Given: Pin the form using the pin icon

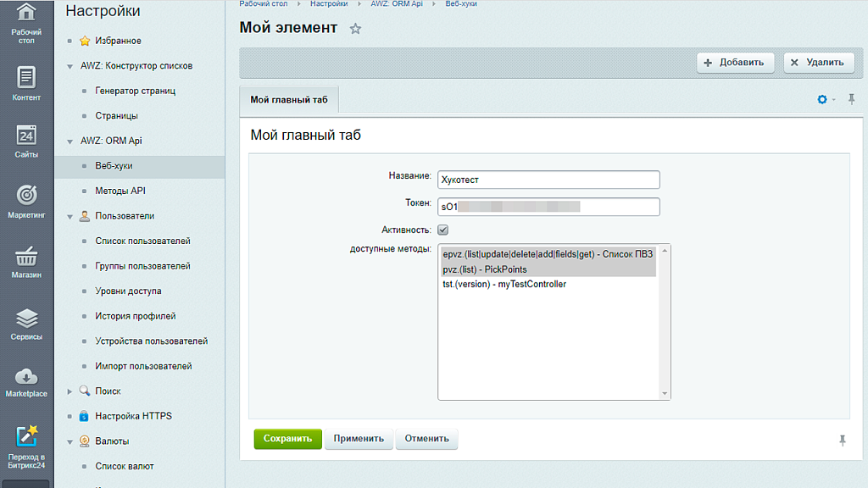Looking at the screenshot, I should click(851, 99).
